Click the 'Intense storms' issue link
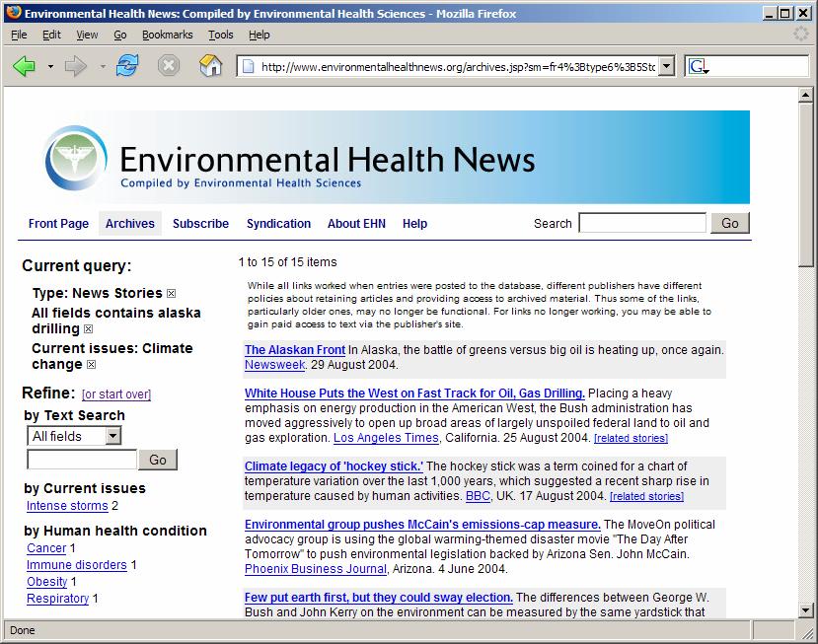Image resolution: width=818 pixels, height=644 pixels. click(66, 507)
